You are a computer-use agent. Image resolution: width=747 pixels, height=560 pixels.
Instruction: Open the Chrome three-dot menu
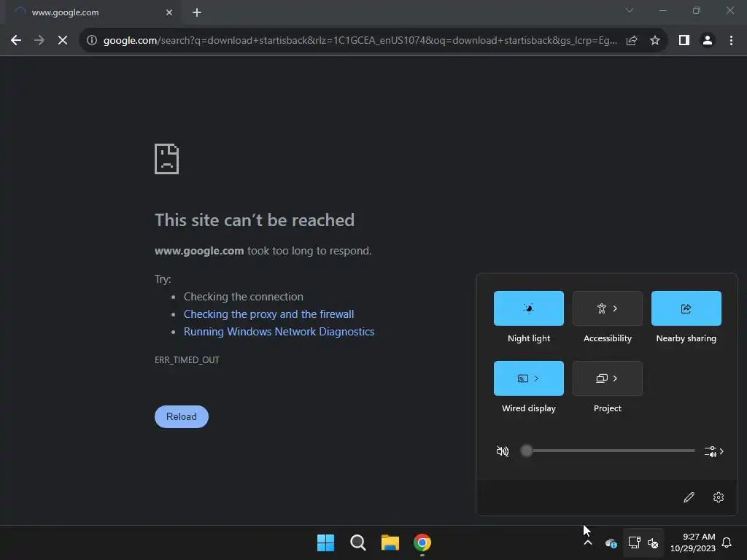pyautogui.click(x=731, y=41)
